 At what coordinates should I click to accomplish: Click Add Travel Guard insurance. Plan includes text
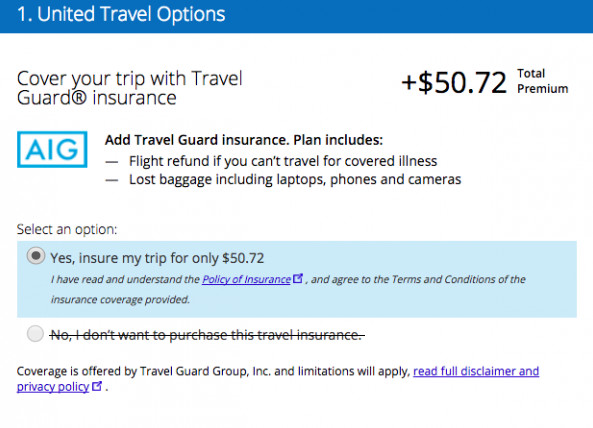[x=244, y=140]
